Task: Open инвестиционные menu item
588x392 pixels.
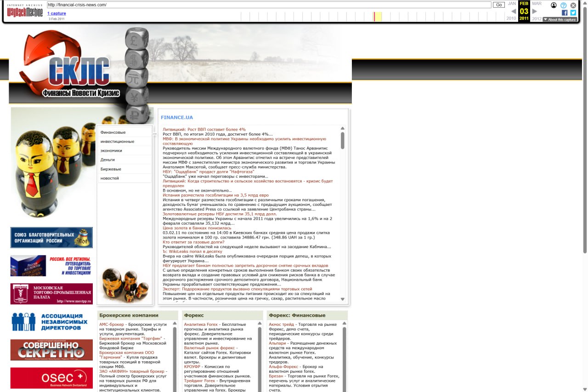Action: click(x=118, y=142)
